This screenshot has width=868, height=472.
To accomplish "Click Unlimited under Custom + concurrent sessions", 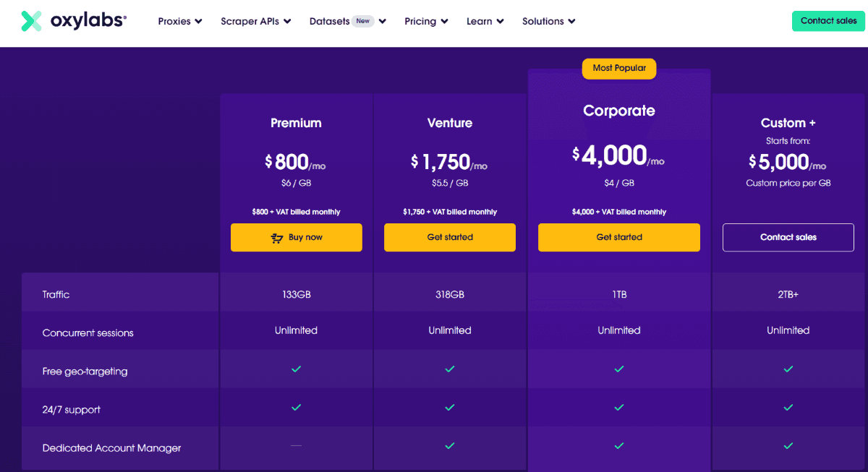I will click(x=788, y=330).
